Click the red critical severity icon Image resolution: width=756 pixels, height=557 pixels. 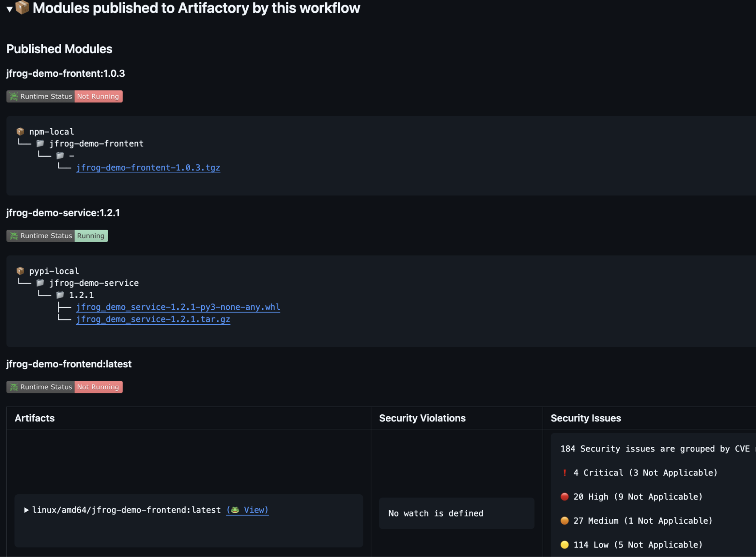[564, 472]
